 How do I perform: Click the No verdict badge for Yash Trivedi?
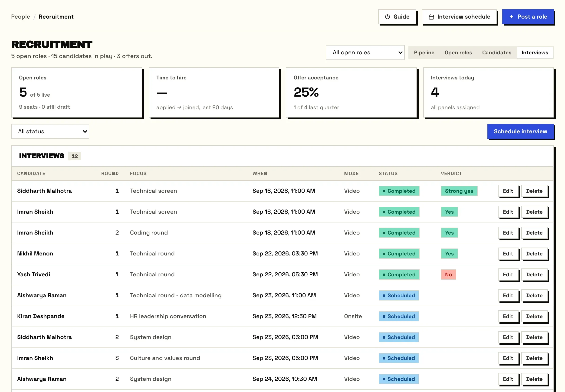click(x=448, y=274)
